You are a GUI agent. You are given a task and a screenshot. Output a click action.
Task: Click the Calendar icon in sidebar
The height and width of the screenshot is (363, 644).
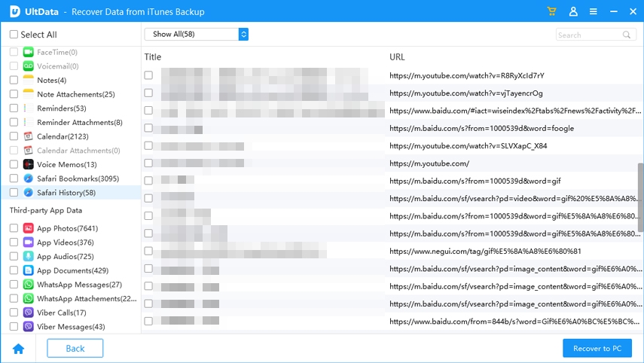[29, 136]
